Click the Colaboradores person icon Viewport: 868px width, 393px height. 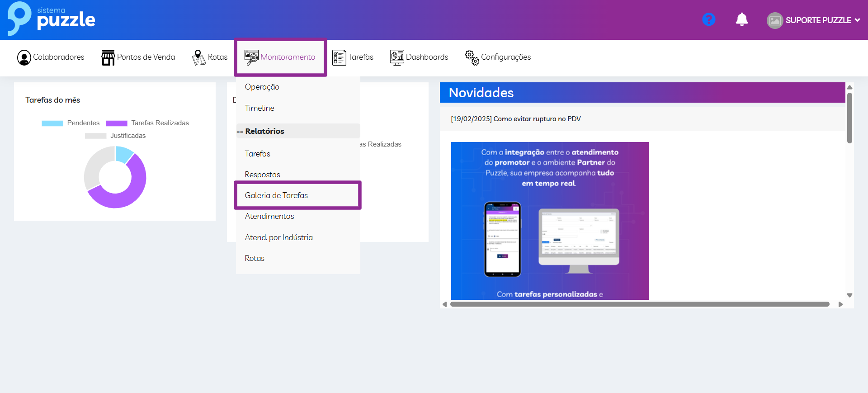24,57
